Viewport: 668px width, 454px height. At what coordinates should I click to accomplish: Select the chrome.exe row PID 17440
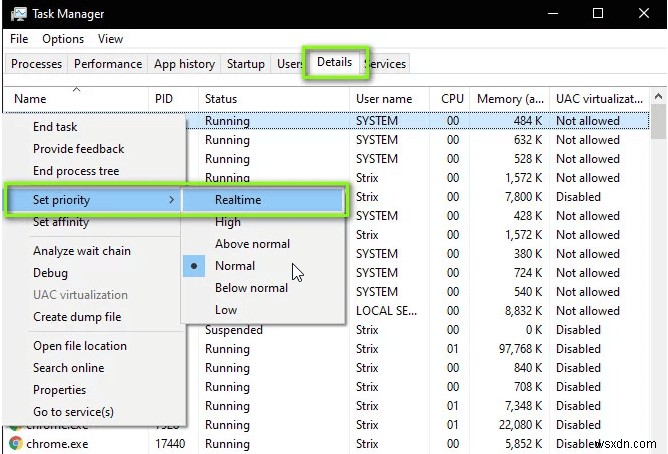tap(327, 444)
